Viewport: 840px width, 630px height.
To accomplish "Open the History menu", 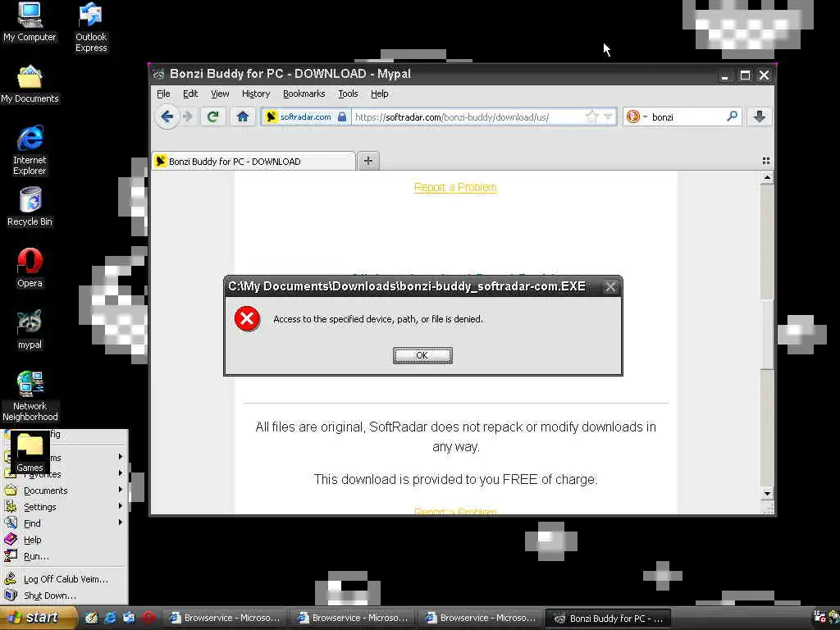I will tap(256, 94).
